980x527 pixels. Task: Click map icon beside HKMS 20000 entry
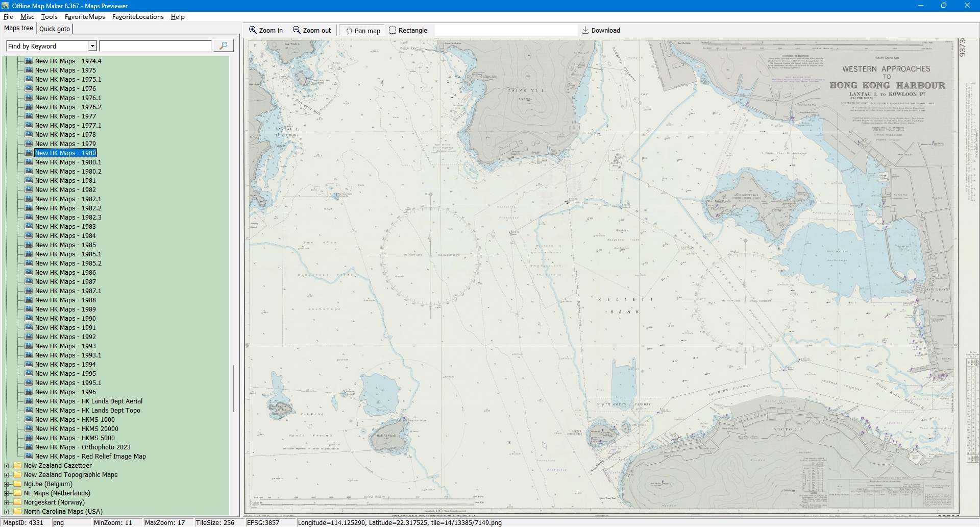pyautogui.click(x=29, y=429)
